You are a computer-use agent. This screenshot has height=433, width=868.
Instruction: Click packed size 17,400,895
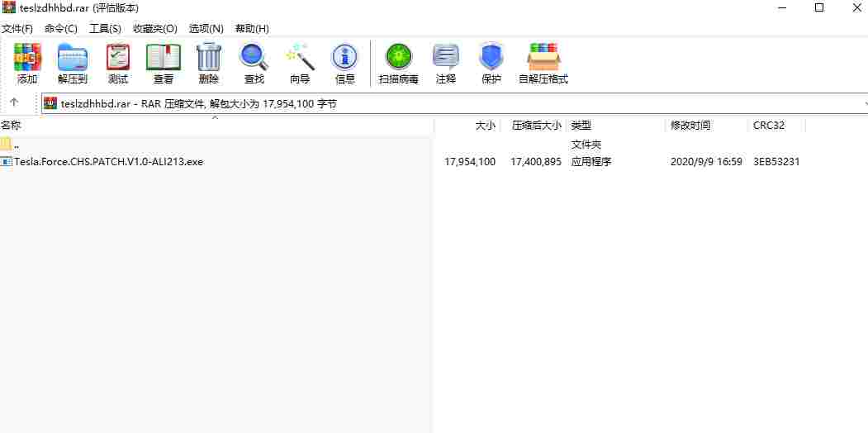click(536, 162)
